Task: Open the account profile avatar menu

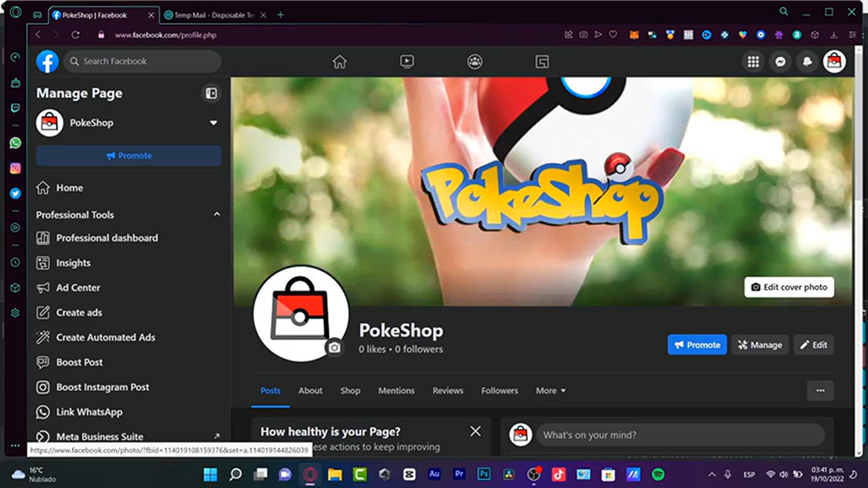Action: point(835,61)
